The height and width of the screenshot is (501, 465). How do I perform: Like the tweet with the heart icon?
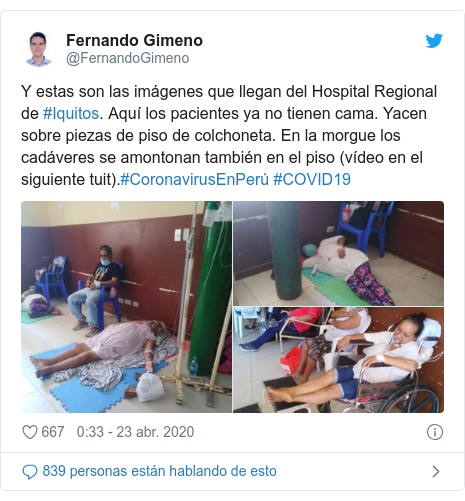(x=30, y=432)
